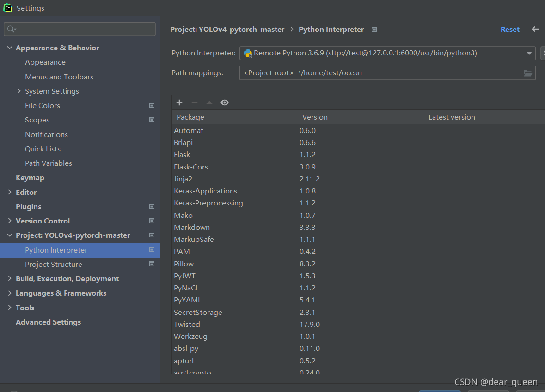This screenshot has height=392, width=545.
Task: Expand System Settings subtree
Action: [x=19, y=91]
